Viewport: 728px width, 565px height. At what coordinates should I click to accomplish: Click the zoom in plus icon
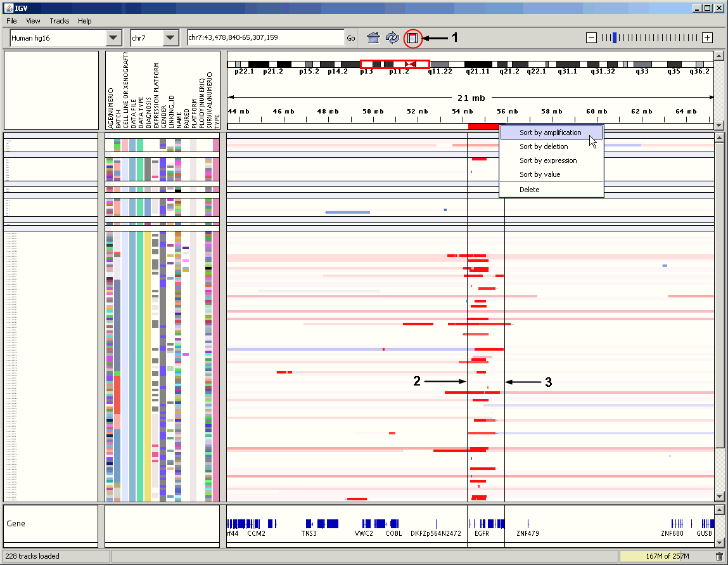point(707,38)
